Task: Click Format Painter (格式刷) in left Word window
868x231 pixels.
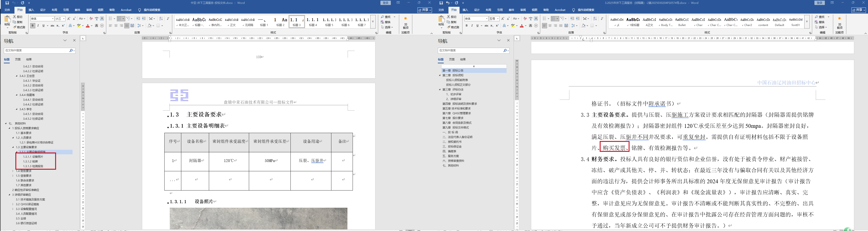Action: [19, 27]
